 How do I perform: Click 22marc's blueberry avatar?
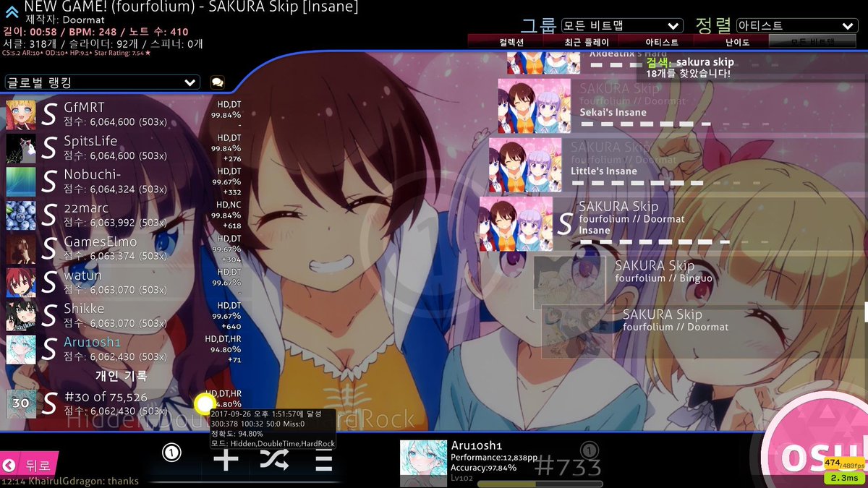coord(21,215)
